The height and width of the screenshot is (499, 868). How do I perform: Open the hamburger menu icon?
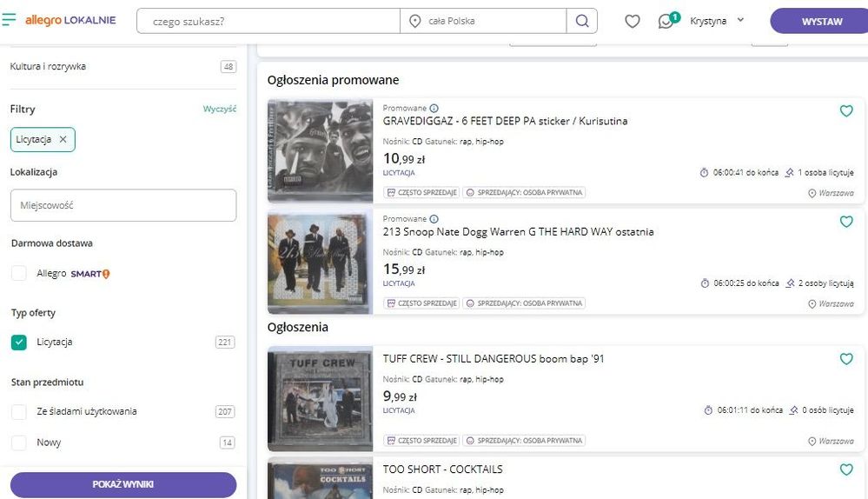tap(9, 20)
